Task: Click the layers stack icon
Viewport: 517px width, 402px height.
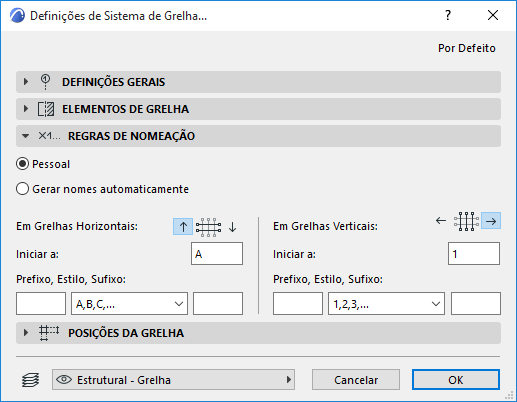Action: point(30,380)
